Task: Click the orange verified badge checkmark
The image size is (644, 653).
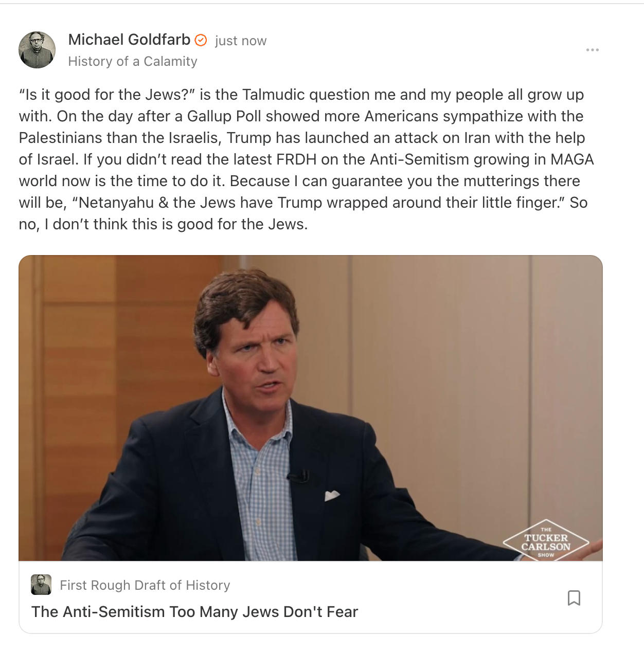Action: click(x=201, y=40)
